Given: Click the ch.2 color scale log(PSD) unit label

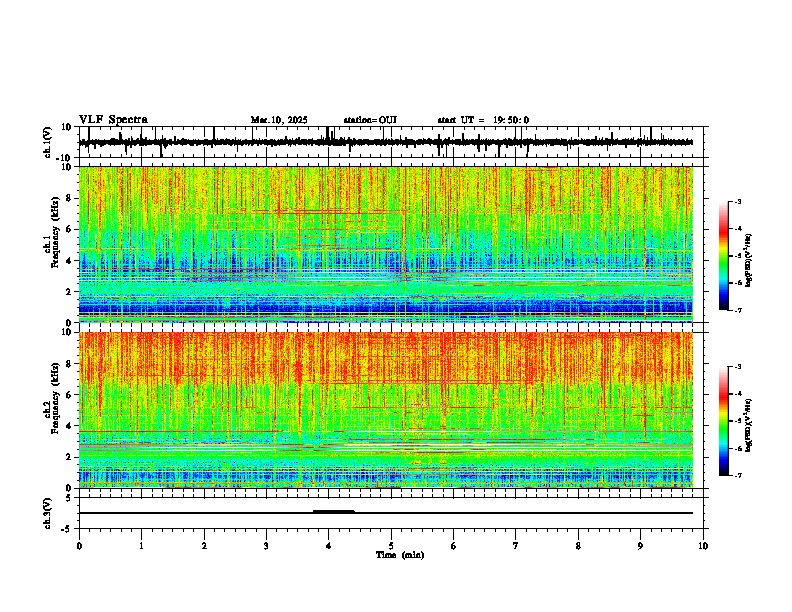Looking at the screenshot, I should tap(749, 425).
